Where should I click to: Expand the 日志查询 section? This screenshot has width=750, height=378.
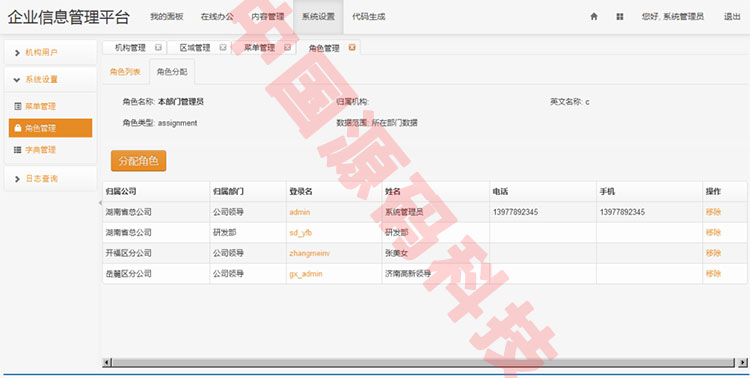[50, 178]
